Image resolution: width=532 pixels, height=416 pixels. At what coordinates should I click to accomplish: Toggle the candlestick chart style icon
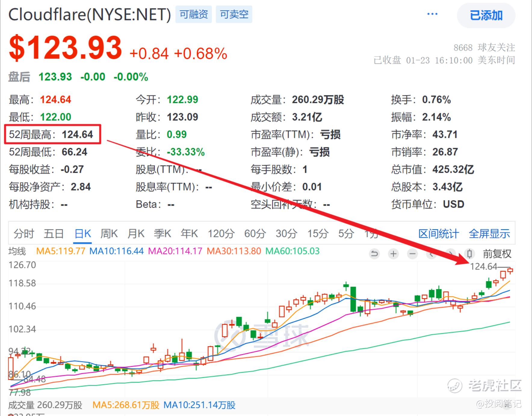pos(469,254)
